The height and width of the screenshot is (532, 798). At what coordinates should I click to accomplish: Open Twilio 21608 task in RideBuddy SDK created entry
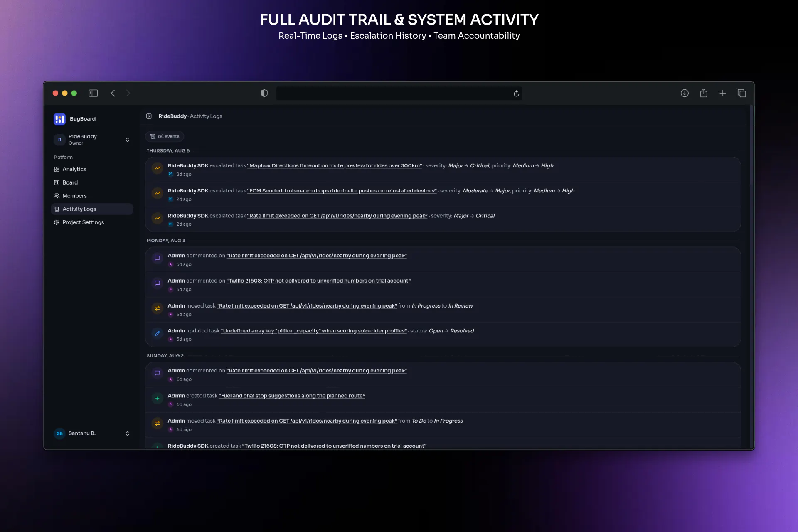click(334, 446)
